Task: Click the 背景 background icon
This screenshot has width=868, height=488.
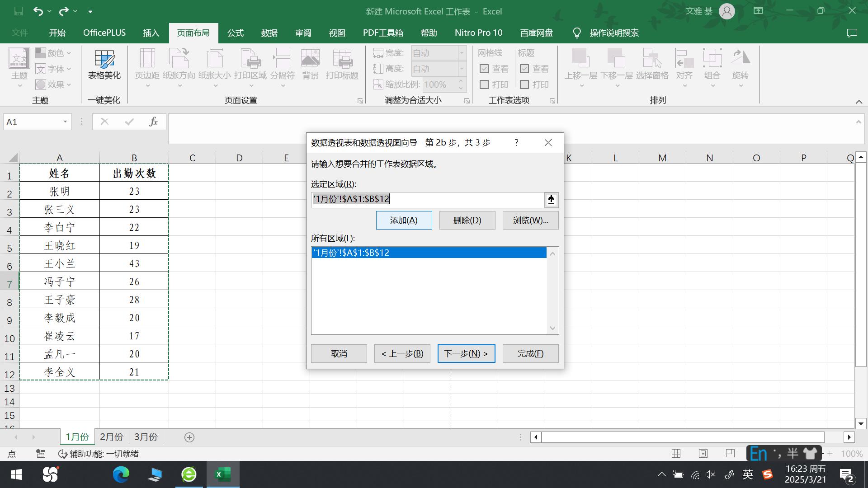Action: click(310, 63)
